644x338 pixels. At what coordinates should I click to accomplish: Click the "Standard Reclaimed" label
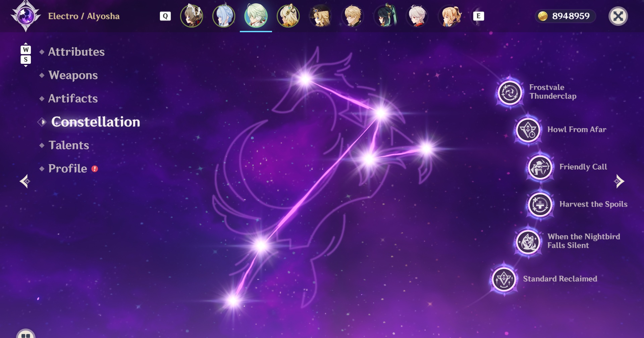pos(560,279)
